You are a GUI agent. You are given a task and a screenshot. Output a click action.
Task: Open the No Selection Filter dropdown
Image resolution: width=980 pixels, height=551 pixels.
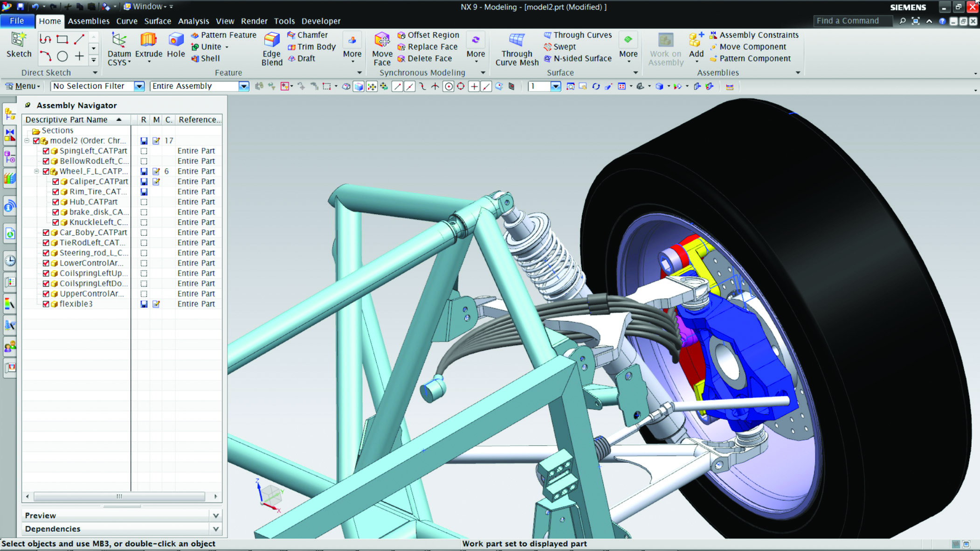click(x=139, y=86)
